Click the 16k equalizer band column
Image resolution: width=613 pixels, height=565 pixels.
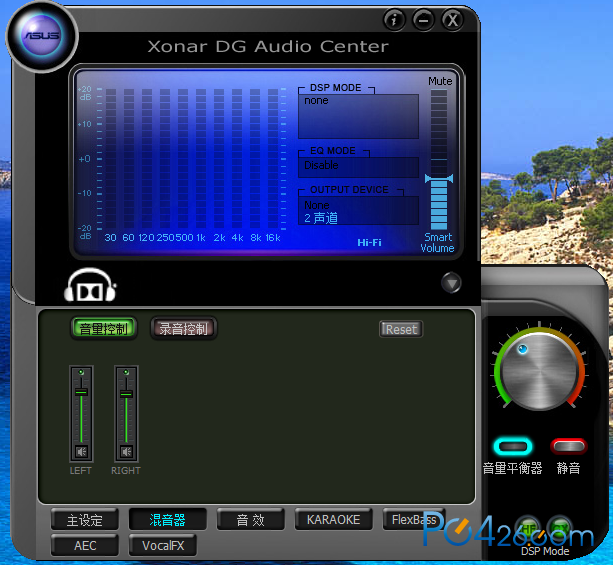point(273,158)
